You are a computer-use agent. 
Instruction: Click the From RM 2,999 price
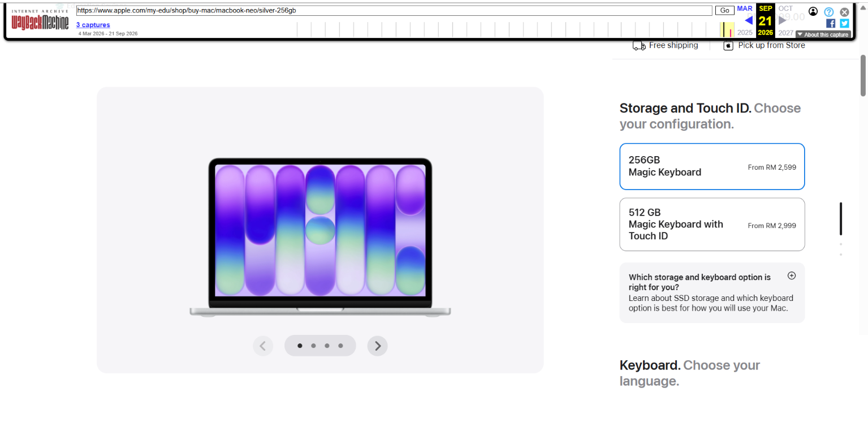point(772,226)
